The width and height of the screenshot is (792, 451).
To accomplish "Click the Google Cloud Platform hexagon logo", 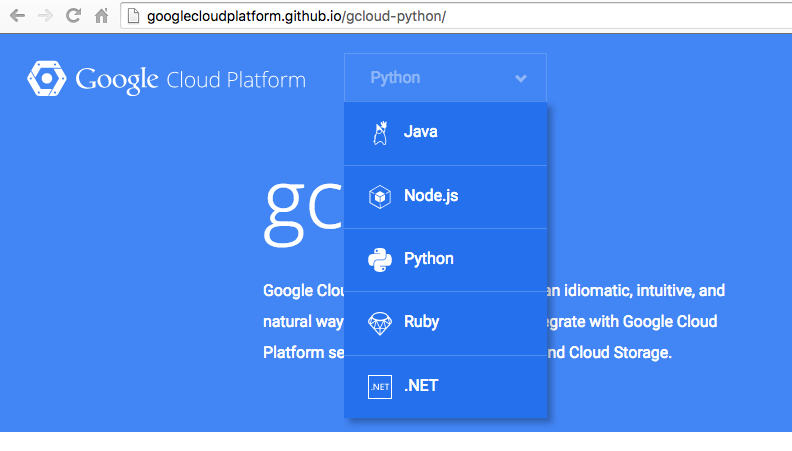I will click(46, 79).
